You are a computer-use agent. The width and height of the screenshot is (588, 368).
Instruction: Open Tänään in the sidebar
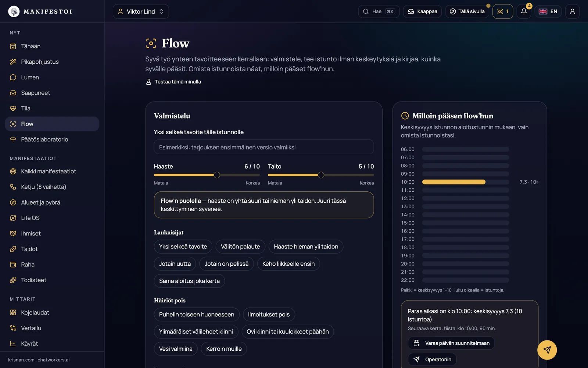pyautogui.click(x=52, y=46)
